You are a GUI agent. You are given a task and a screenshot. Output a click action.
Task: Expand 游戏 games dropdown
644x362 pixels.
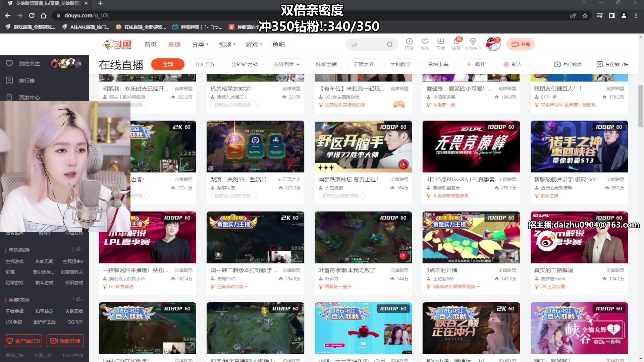[254, 45]
